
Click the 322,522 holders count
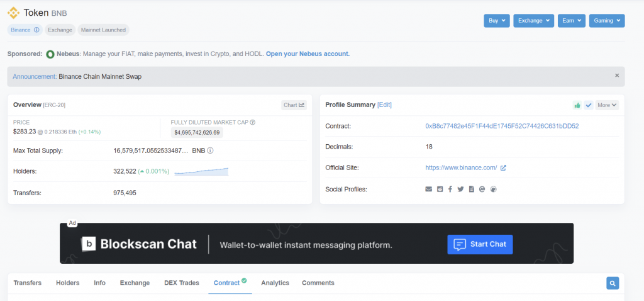[125, 171]
